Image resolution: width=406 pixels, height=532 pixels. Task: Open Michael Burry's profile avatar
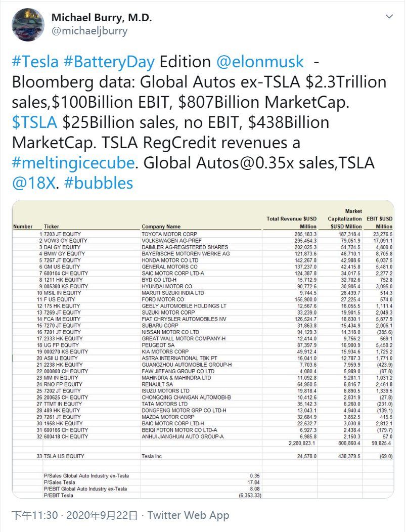pos(28,24)
